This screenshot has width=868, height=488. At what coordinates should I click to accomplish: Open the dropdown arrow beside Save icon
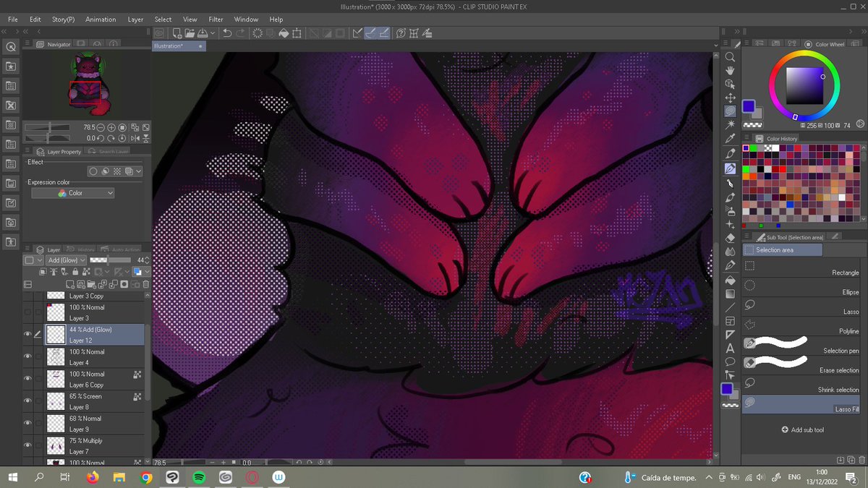(x=213, y=33)
